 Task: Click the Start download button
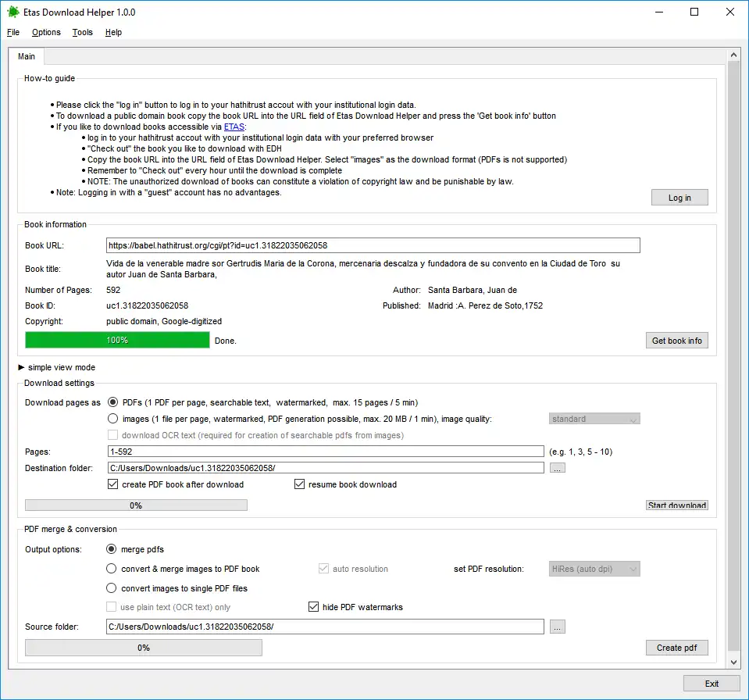(x=677, y=505)
